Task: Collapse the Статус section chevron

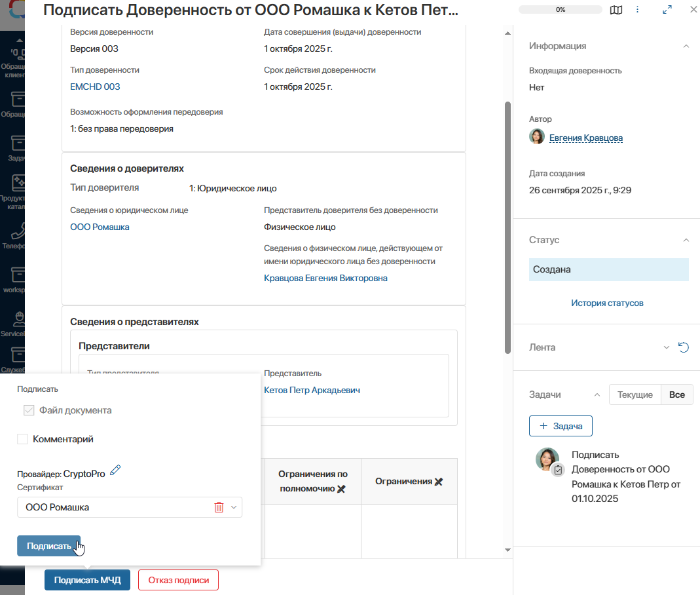Action: point(686,240)
